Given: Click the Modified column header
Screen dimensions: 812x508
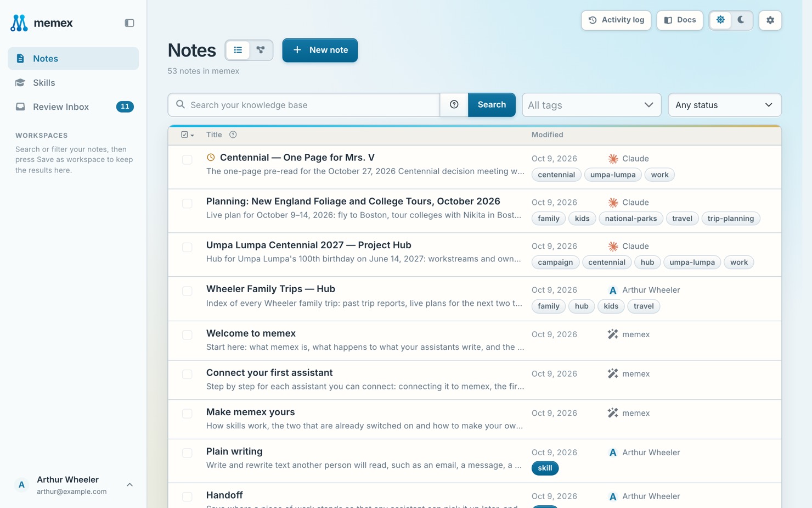Looking at the screenshot, I should [x=547, y=135].
